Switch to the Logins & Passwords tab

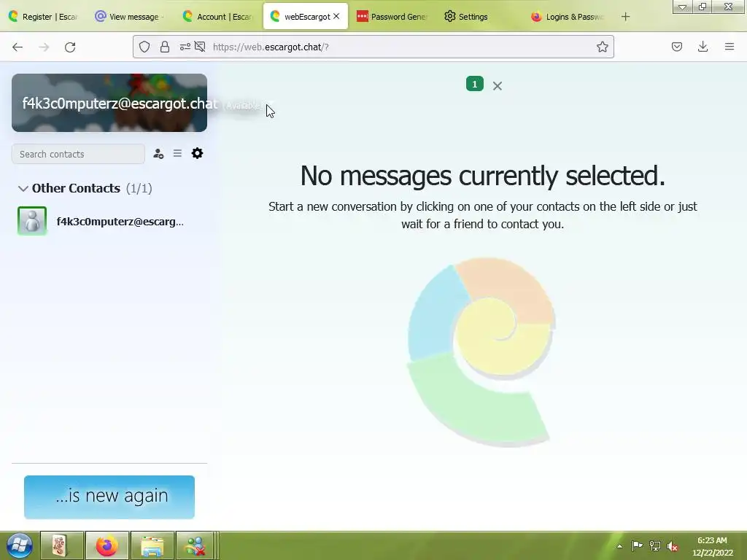click(x=568, y=17)
